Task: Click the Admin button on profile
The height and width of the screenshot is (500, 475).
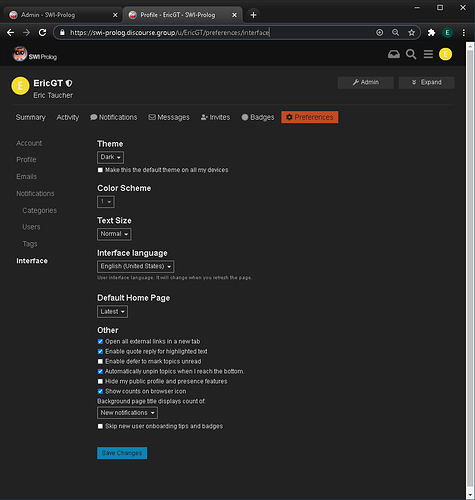Action: pyautogui.click(x=366, y=82)
